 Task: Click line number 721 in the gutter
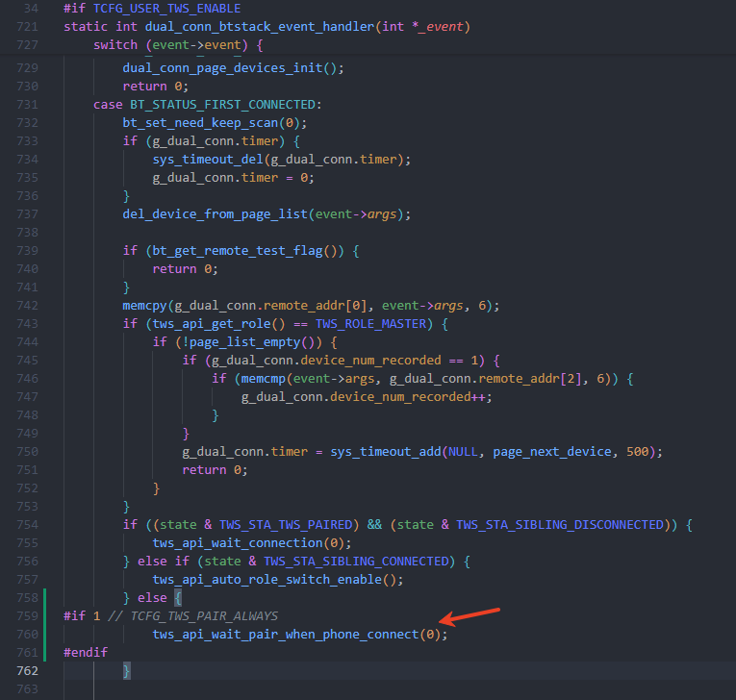coord(27,27)
